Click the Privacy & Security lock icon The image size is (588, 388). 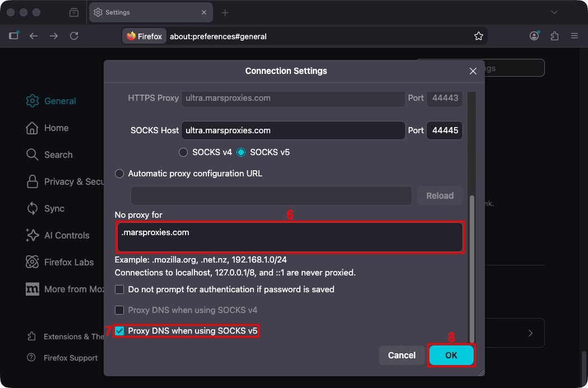(x=33, y=181)
